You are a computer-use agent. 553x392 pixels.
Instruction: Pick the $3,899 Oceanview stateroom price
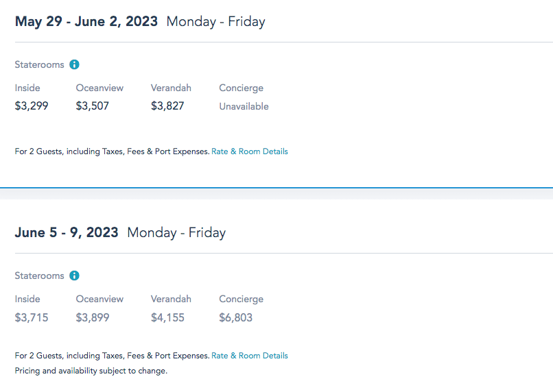click(x=93, y=317)
